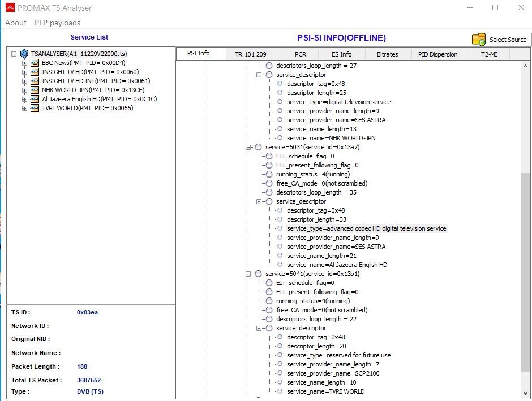This screenshot has width=532, height=401.
Task: Select EIT_schedule_flag=0 under service=5031
Action: pos(305,156)
